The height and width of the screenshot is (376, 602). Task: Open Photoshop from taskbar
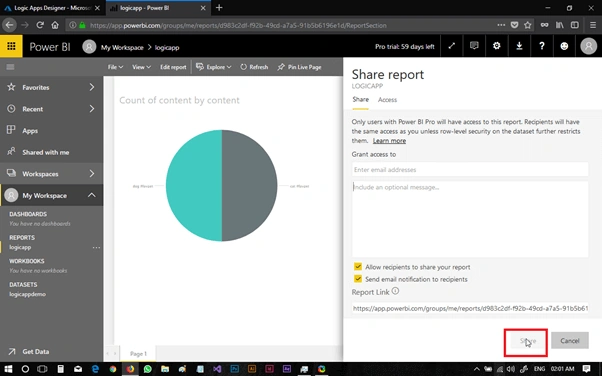pos(234,369)
